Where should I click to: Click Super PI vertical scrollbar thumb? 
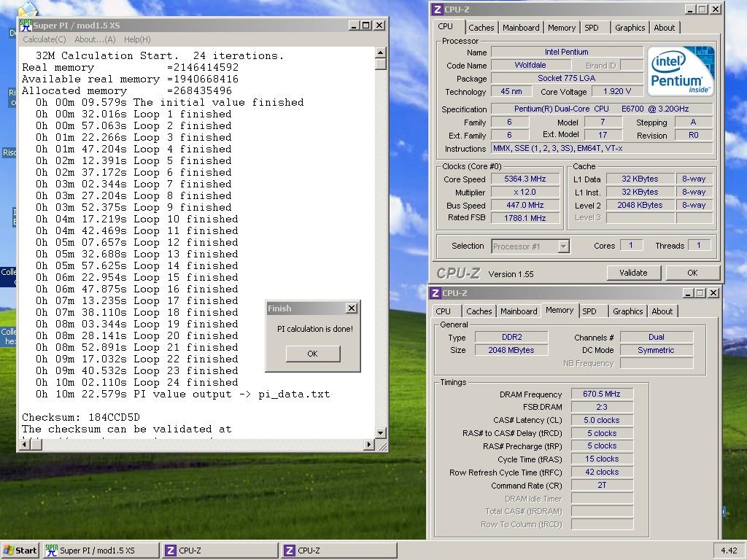click(381, 64)
